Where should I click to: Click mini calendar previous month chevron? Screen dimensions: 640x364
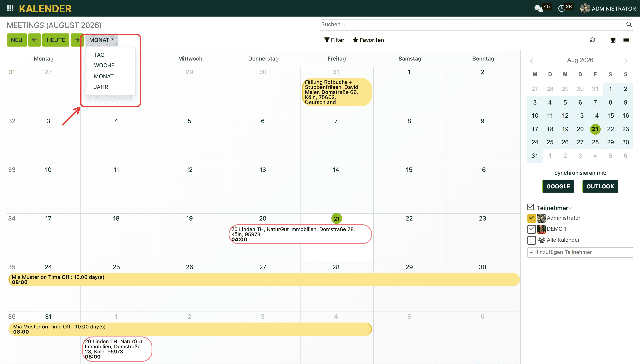tap(532, 61)
